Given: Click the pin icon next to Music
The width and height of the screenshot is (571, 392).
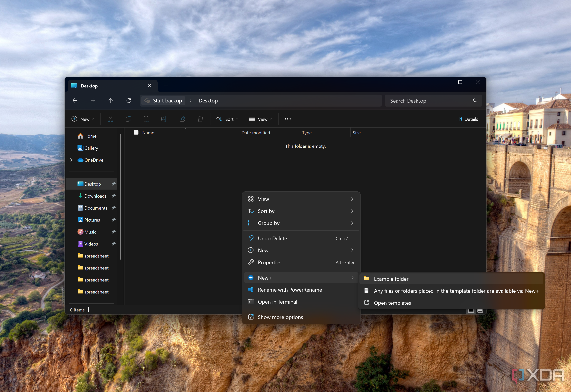Looking at the screenshot, I should (x=113, y=232).
